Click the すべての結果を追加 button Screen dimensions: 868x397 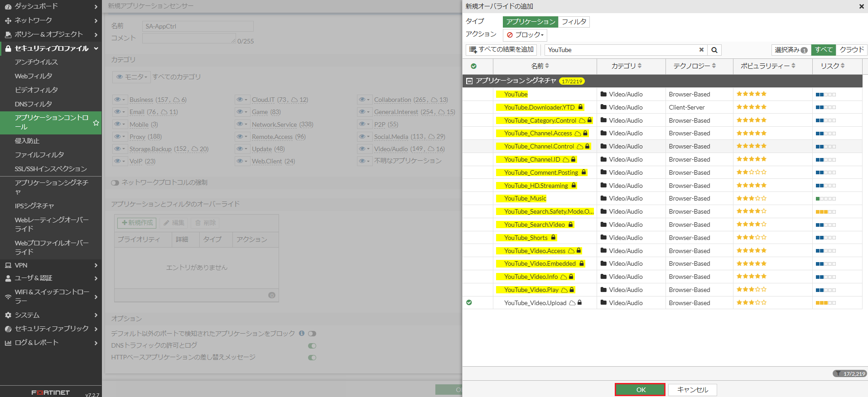click(x=502, y=50)
